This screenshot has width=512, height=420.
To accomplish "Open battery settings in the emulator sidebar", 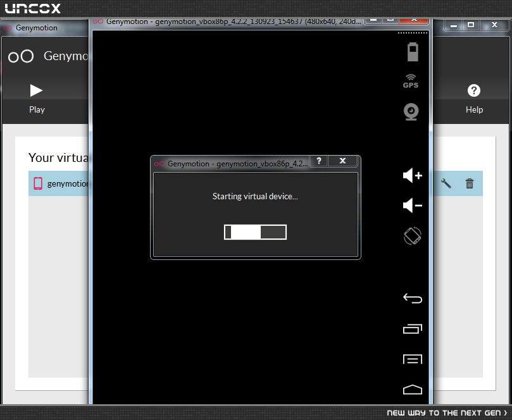I will coord(413,52).
